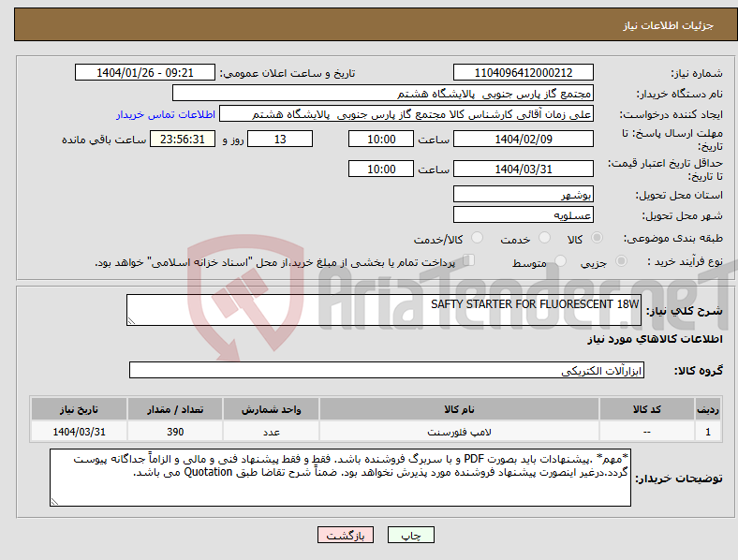
Task: Click the ردیف column header
Action: coord(708,409)
